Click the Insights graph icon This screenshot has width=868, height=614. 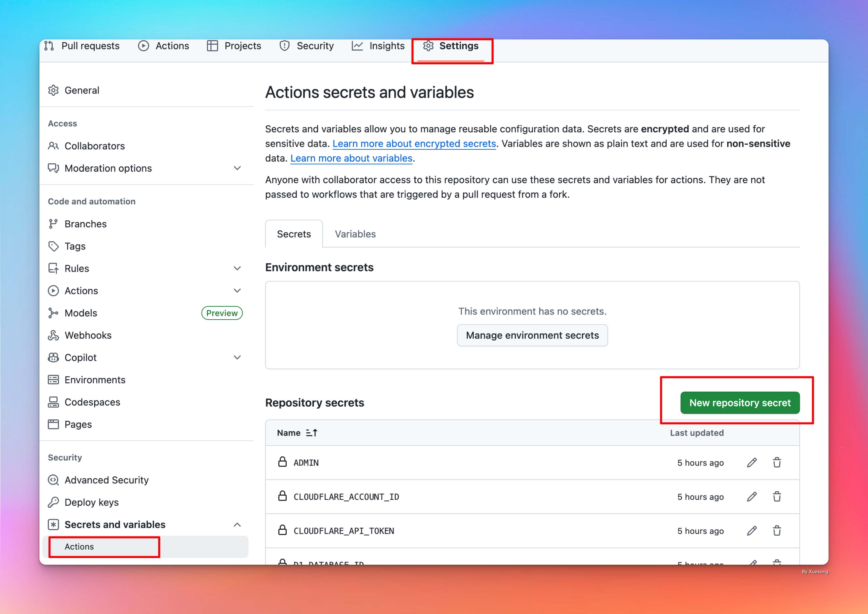point(357,46)
